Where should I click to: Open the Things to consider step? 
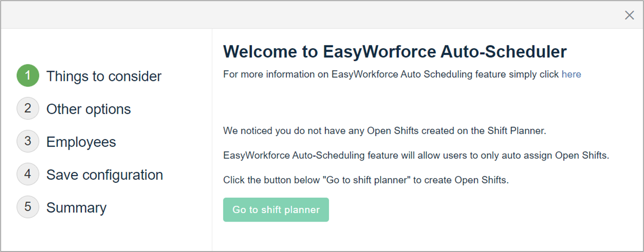coord(104,76)
